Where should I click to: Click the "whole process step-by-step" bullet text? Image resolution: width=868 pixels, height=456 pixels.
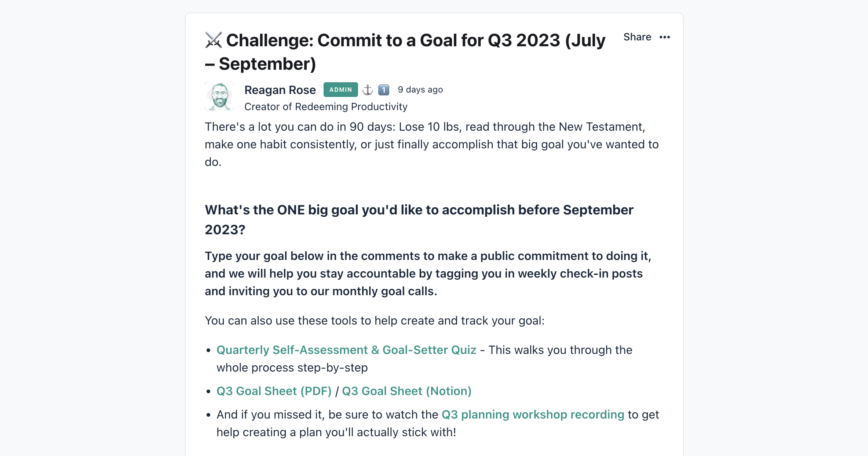pos(292,368)
